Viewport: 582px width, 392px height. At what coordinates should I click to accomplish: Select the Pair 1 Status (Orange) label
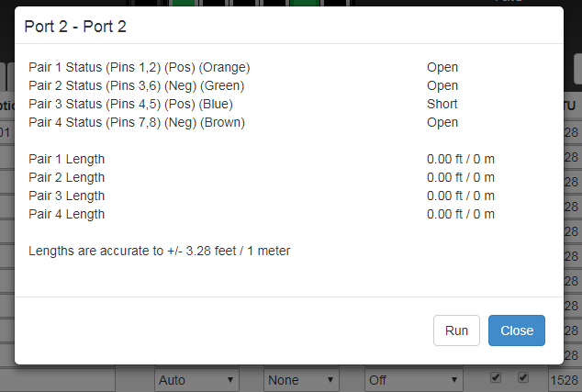pyautogui.click(x=139, y=67)
